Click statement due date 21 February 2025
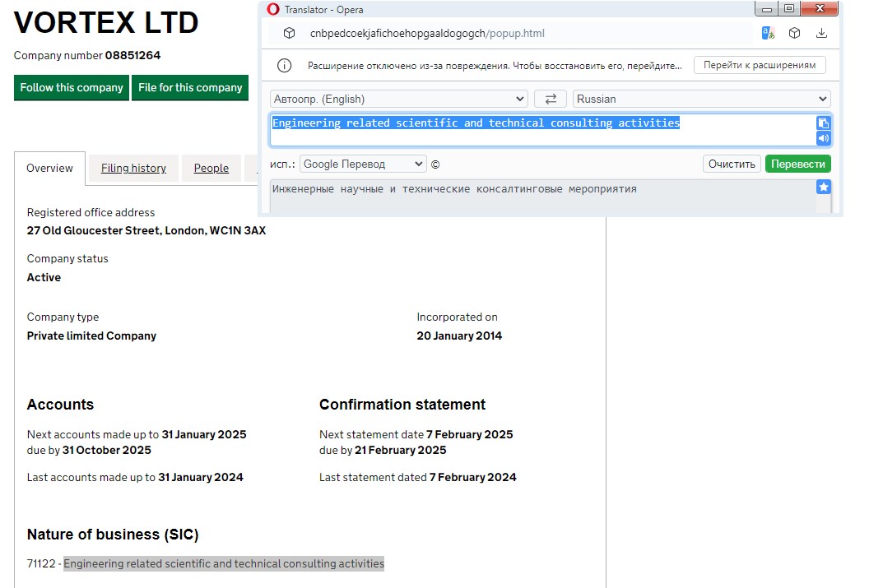This screenshot has width=883, height=588. (401, 450)
